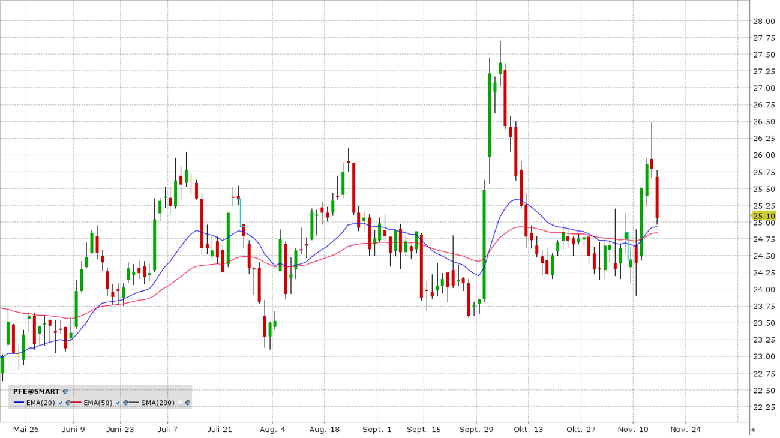Click the small icon at chart's bottom-right corner
The height and width of the screenshot is (438, 780).
[753, 429]
